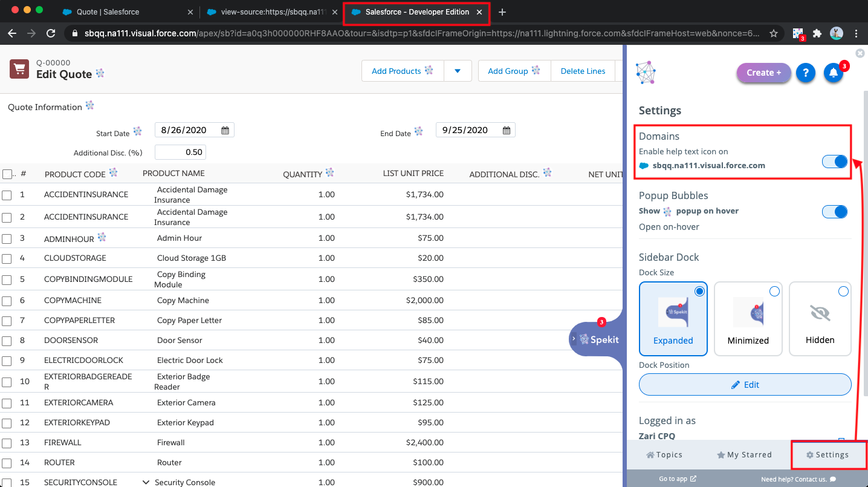This screenshot has width=868, height=487.
Task: Expand the Security Console bundle chevron
Action: pyautogui.click(x=146, y=482)
